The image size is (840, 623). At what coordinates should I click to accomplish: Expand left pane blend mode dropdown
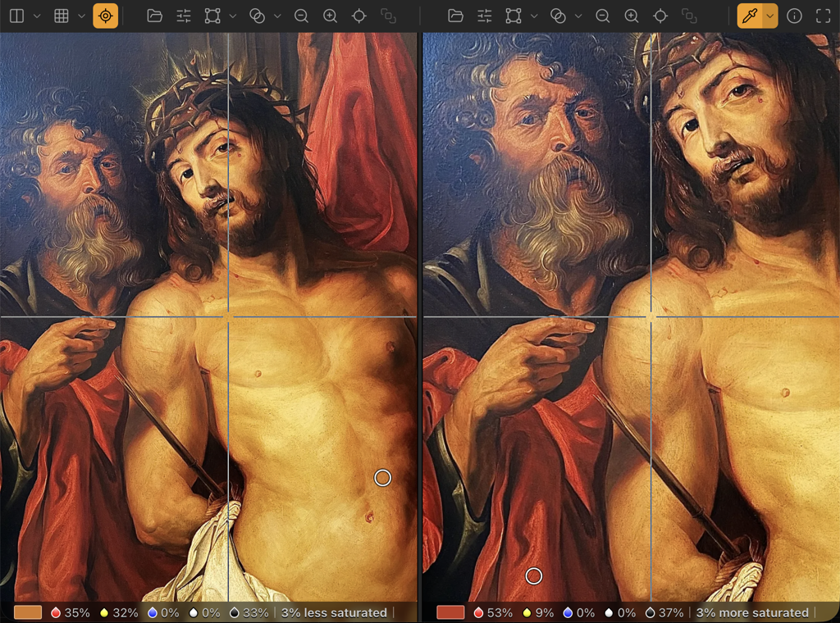tap(277, 16)
